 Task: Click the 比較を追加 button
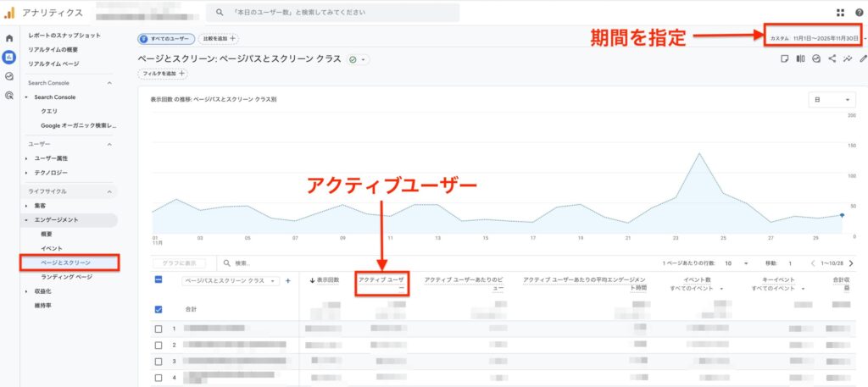tap(218, 38)
